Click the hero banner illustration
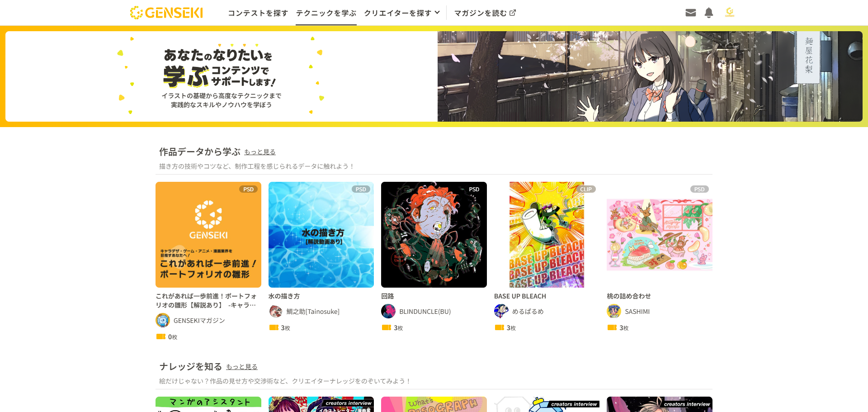Screen dimensions: 868x412 (x=650, y=76)
